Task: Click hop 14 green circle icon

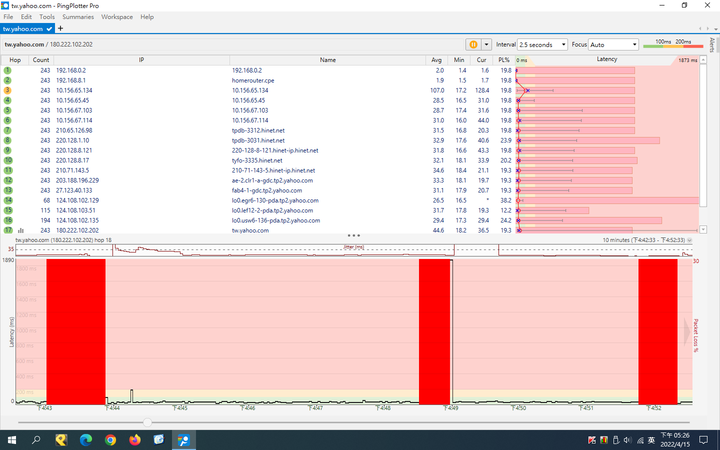Action: [8, 200]
